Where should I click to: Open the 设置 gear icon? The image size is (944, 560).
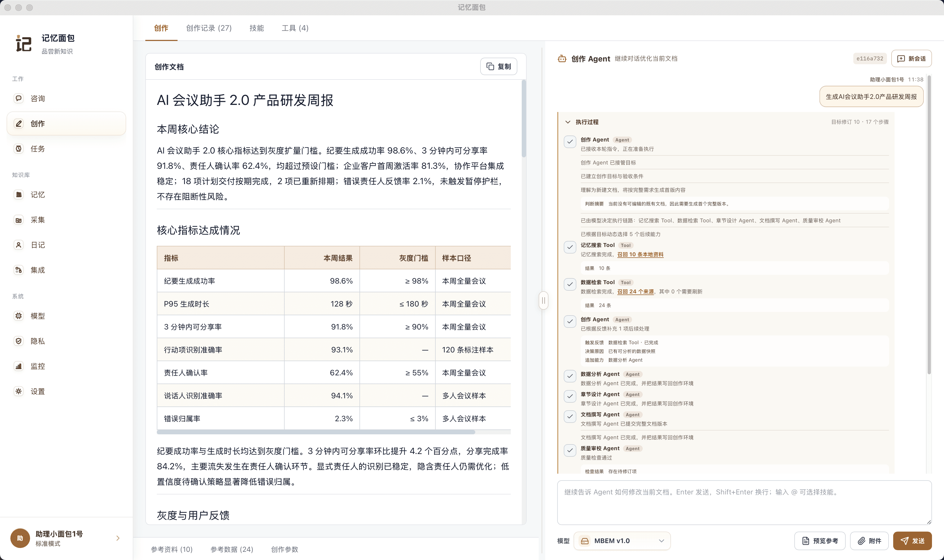click(19, 391)
